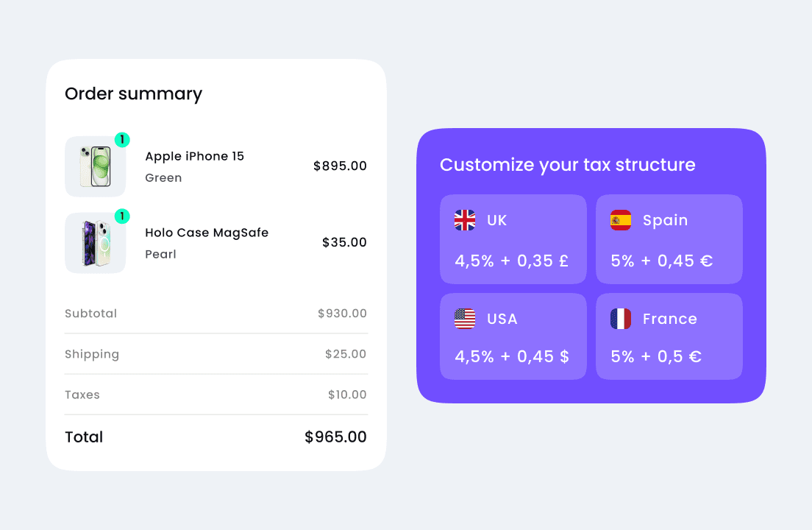Open the Apple iPhone 15 product thumbnail
Screen dimensions: 812x530
pos(95,166)
